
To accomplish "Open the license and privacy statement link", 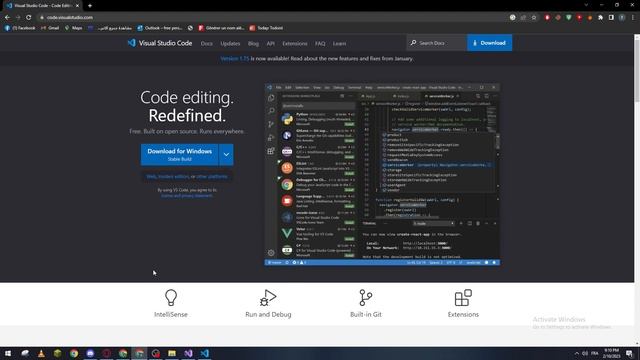I will [x=187, y=196].
